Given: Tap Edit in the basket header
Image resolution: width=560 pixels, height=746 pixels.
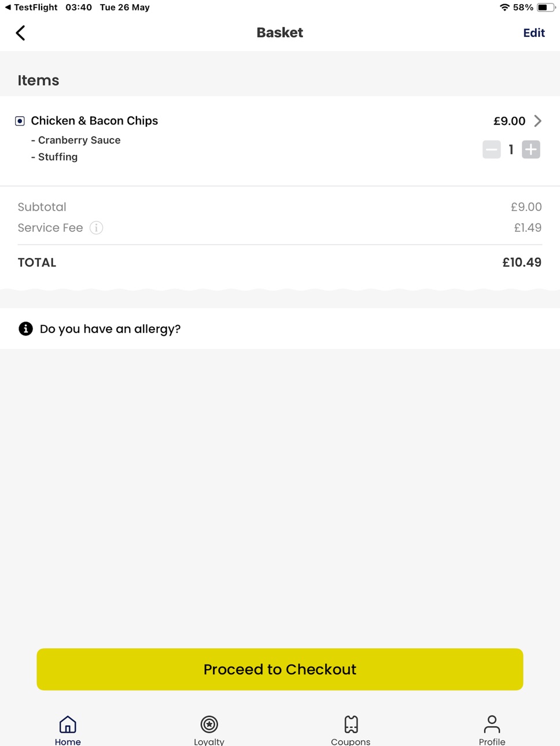Looking at the screenshot, I should pyautogui.click(x=534, y=33).
